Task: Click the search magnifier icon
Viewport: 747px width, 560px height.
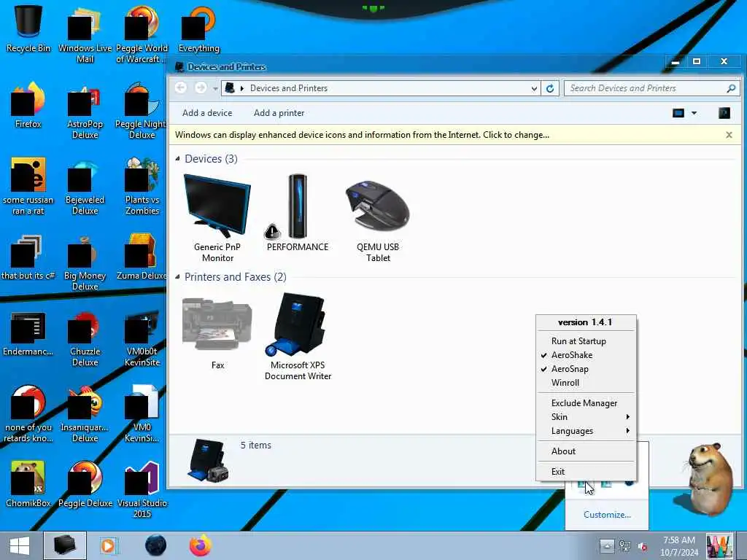Action: [x=731, y=88]
